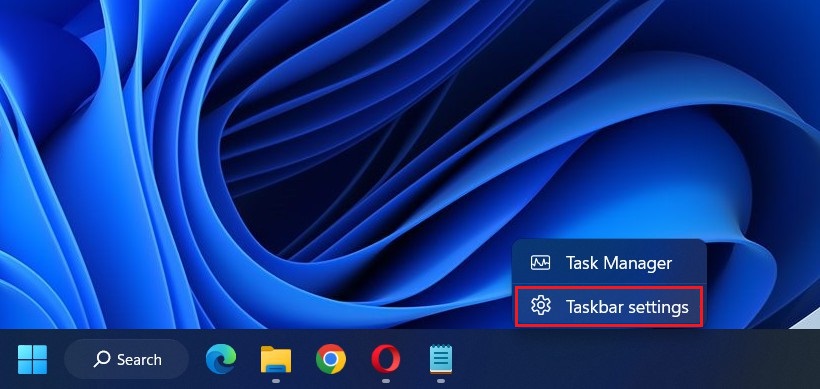Click the taskbar Search box
The image size is (820, 389).
(x=127, y=360)
